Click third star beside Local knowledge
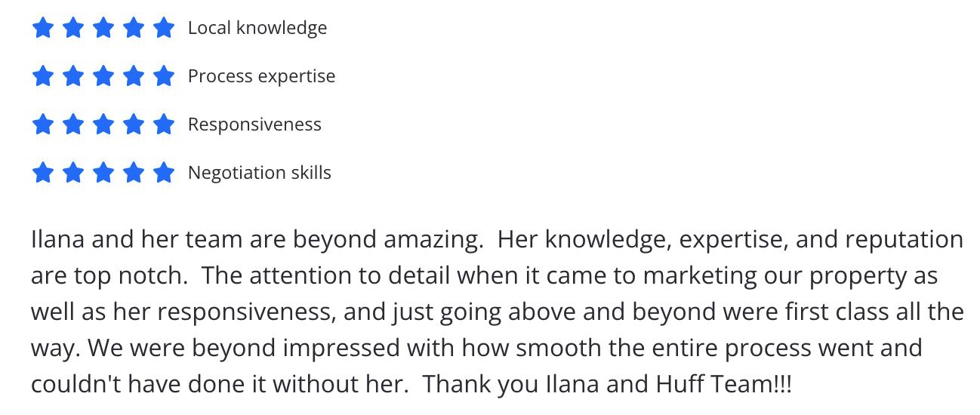 click(103, 28)
